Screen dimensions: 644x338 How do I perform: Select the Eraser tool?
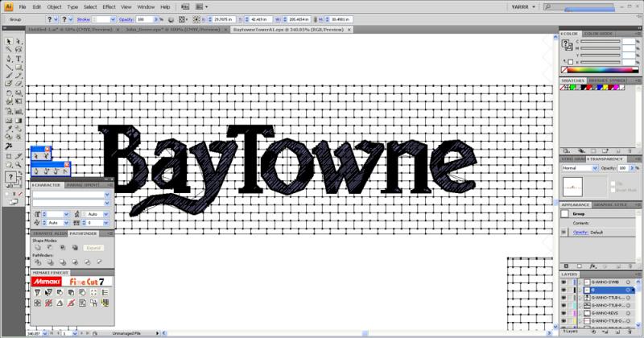click(x=19, y=84)
